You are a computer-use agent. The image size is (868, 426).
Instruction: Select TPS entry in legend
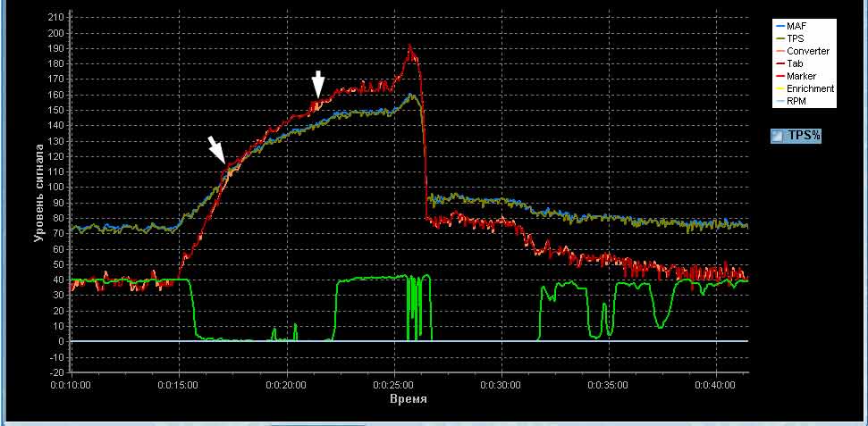coord(790,38)
